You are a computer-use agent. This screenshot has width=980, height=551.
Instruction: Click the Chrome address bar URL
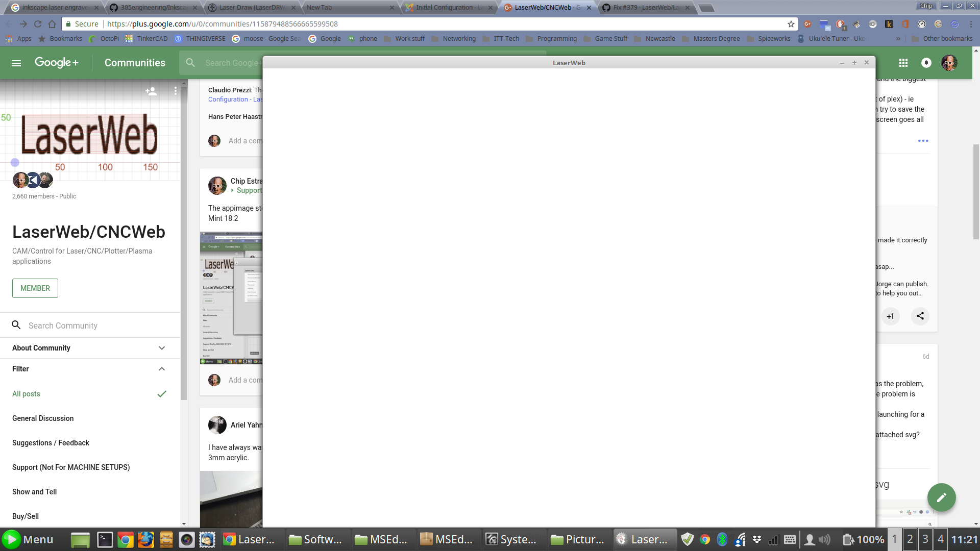pos(223,24)
